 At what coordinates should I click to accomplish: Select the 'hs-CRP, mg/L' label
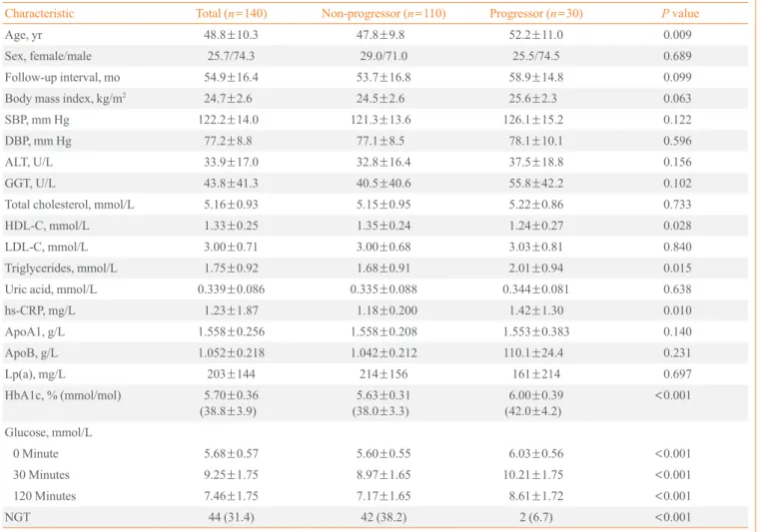[x=40, y=310]
